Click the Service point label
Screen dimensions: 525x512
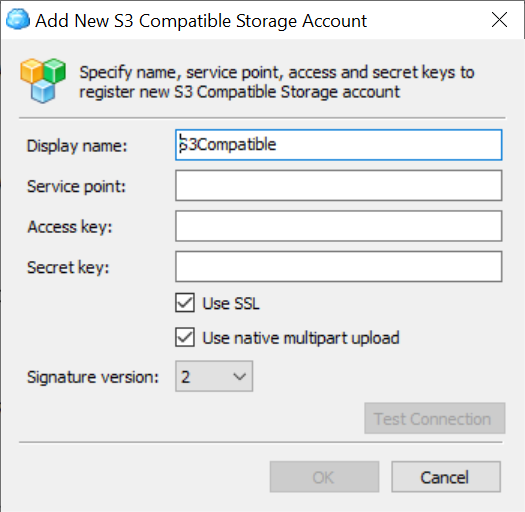tap(76, 186)
